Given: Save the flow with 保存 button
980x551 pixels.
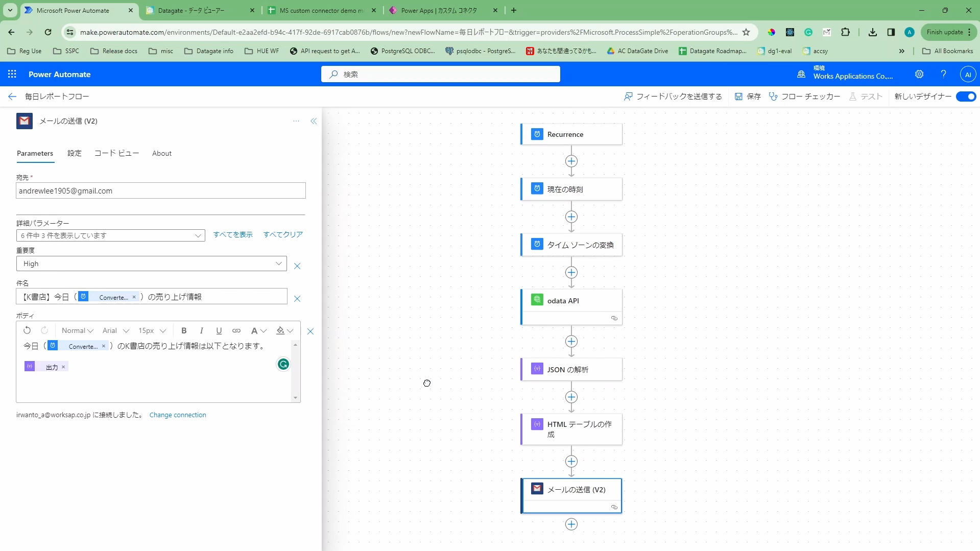Looking at the screenshot, I should pyautogui.click(x=748, y=97).
